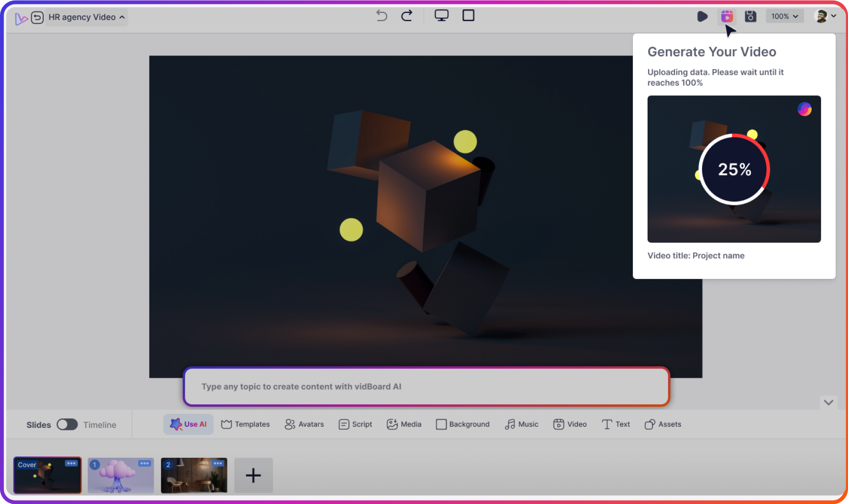The image size is (848, 504).
Task: Open the Avatars panel
Action: tap(304, 424)
